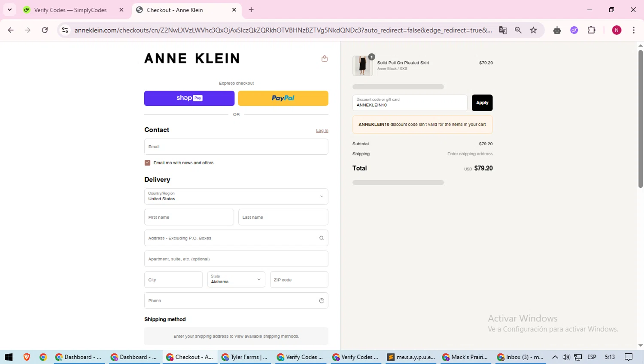
Task: Click the 5:13 clock in taskbar
Action: 610,357
